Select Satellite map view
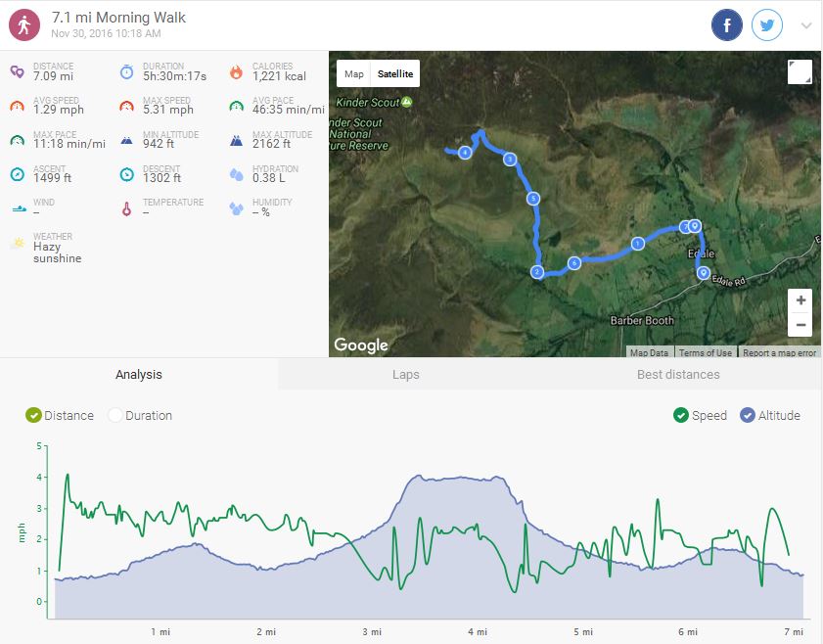The height and width of the screenshot is (644, 823). point(395,74)
